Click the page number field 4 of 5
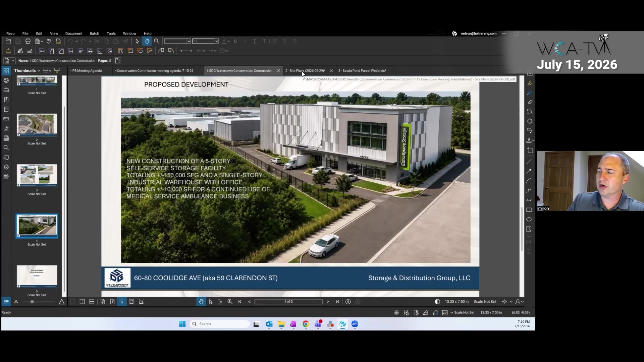This screenshot has width=644, height=362. point(288,302)
